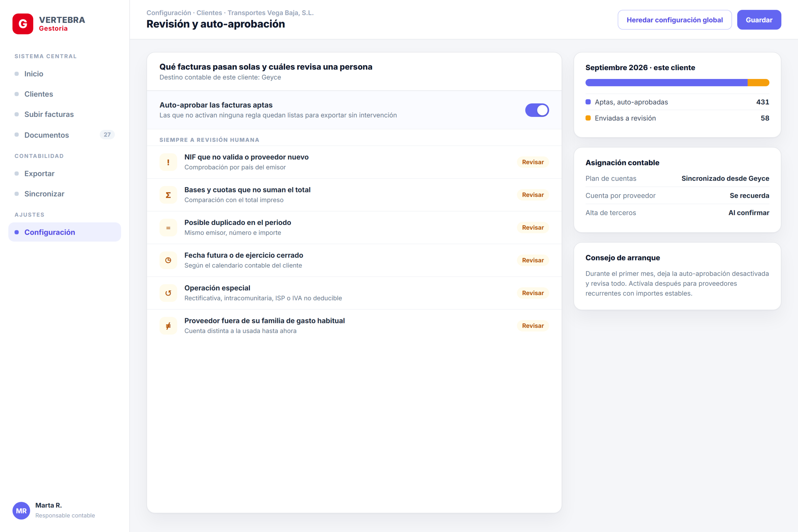Screen dimensions: 798x532
Task: Click Revisar badge for NIF que no valida
Action: (533, 162)
